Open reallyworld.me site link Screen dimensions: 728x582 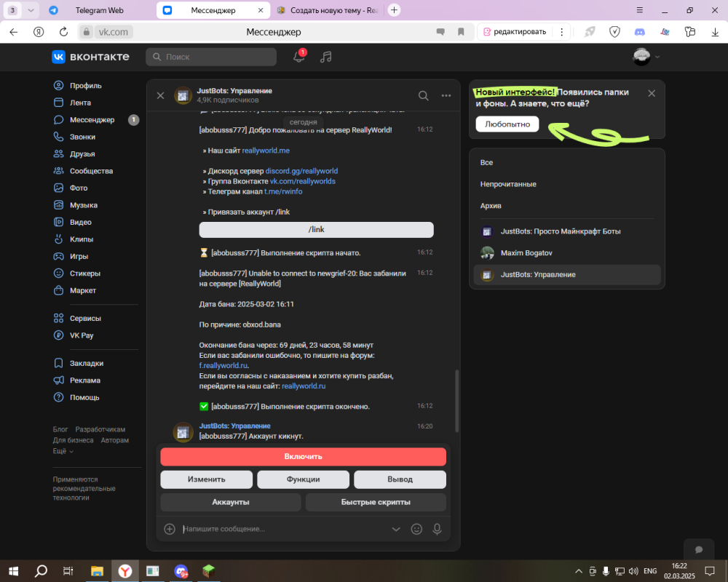coord(266,151)
